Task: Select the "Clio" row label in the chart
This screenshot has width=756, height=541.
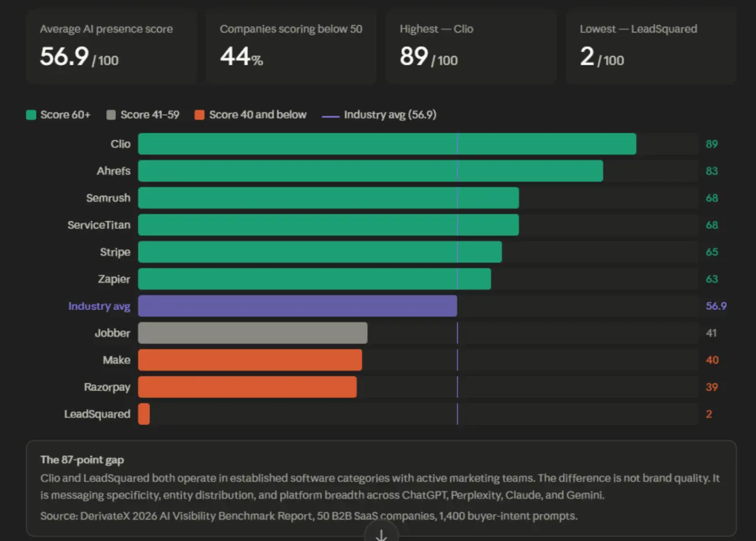Action: [x=121, y=144]
